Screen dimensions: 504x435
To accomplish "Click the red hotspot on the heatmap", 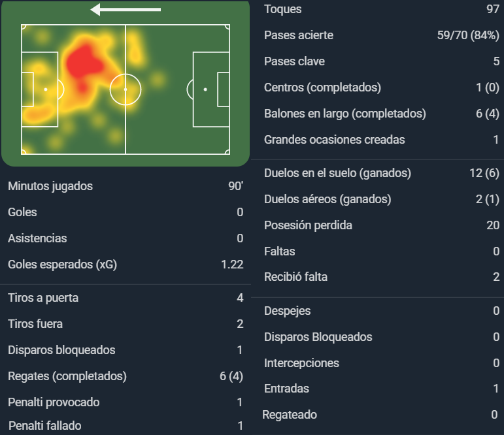I will pos(84,63).
